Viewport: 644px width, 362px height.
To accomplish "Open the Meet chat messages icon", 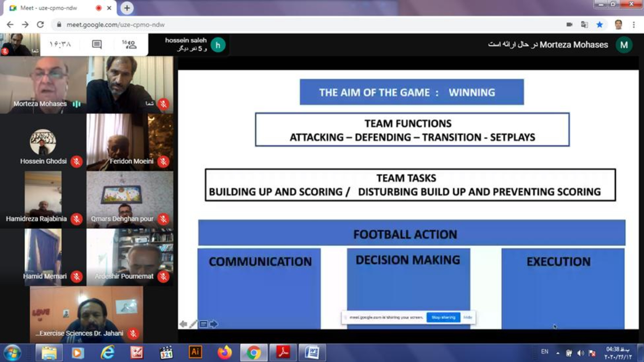I will coord(97,45).
